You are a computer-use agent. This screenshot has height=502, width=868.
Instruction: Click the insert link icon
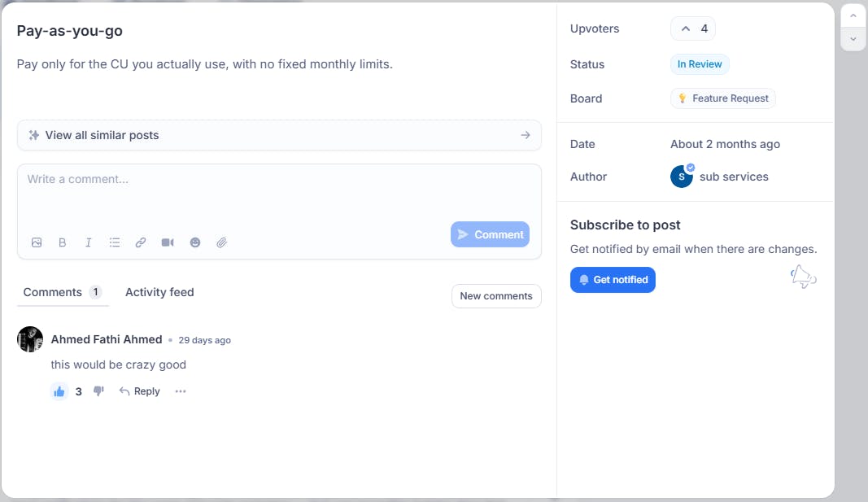pos(140,242)
